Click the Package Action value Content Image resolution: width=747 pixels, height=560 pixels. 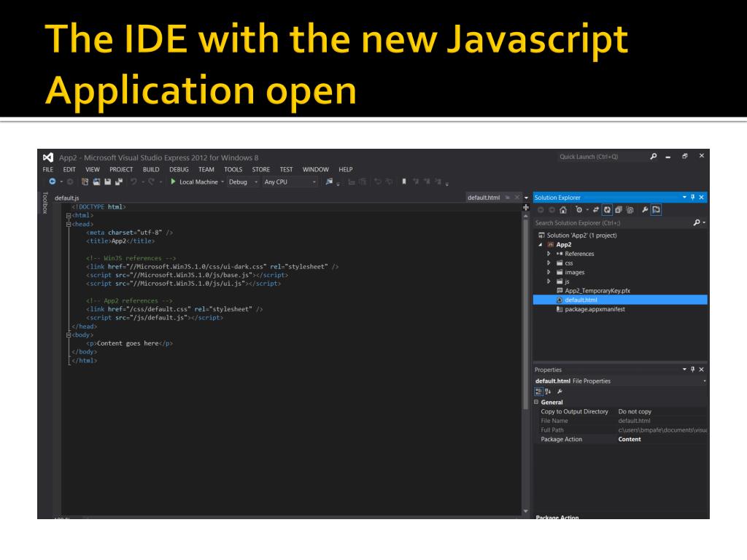coord(630,440)
